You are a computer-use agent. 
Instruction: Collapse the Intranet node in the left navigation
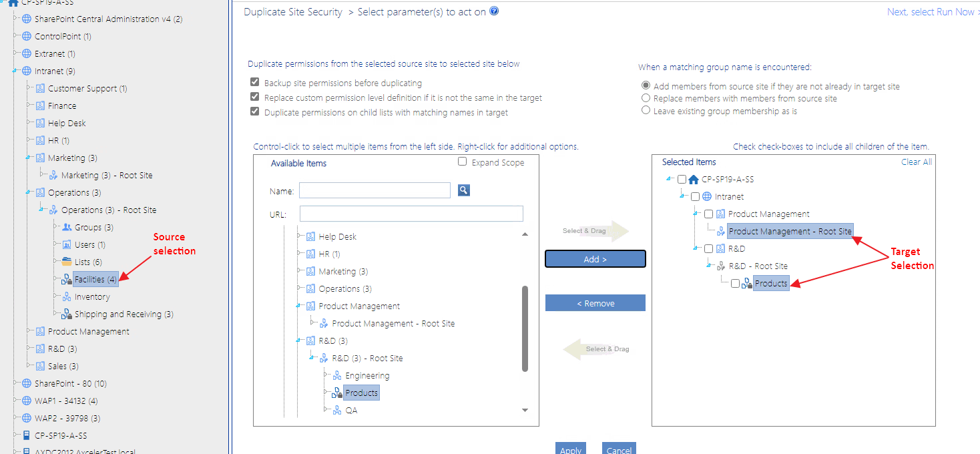pos(13,70)
